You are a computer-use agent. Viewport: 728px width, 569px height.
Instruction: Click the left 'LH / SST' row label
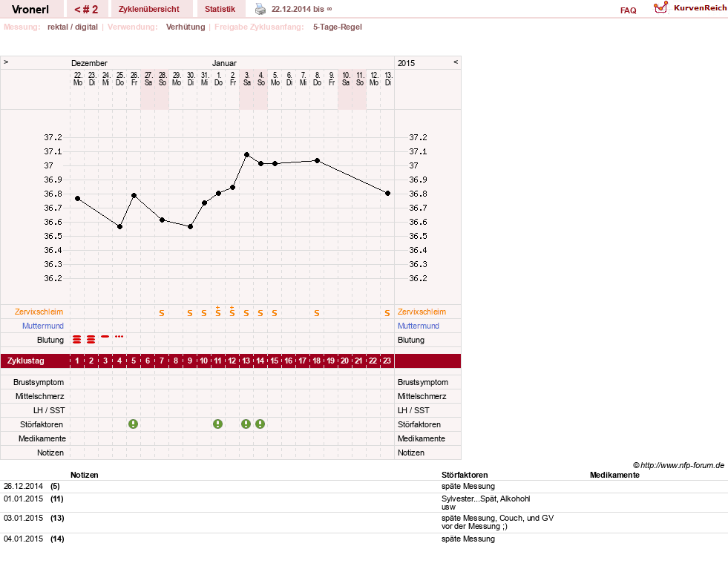click(49, 410)
